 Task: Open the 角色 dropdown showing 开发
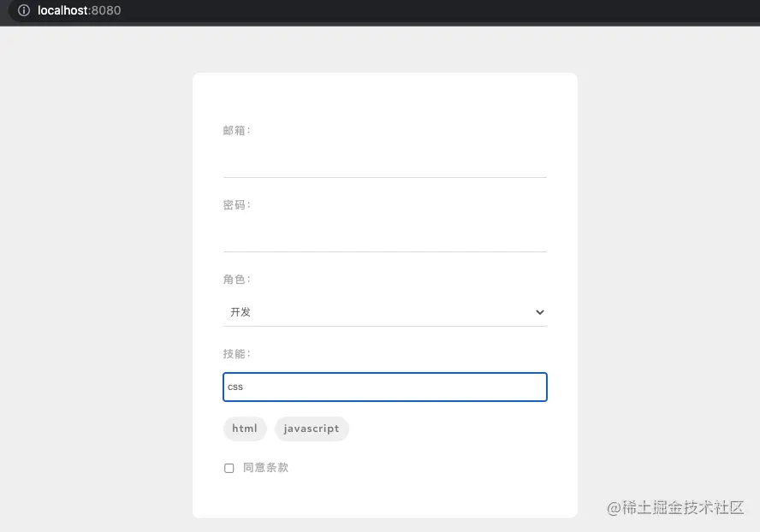(x=385, y=312)
